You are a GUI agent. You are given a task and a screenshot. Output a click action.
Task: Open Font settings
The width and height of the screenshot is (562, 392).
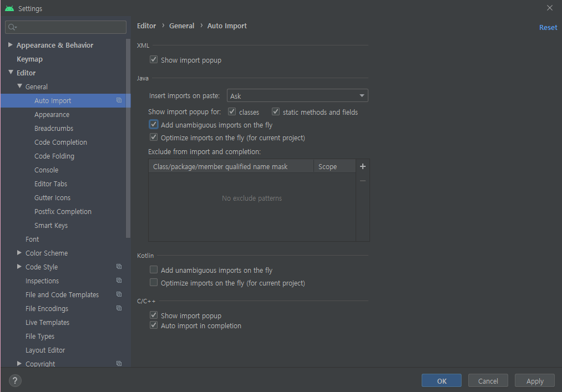pyautogui.click(x=32, y=239)
